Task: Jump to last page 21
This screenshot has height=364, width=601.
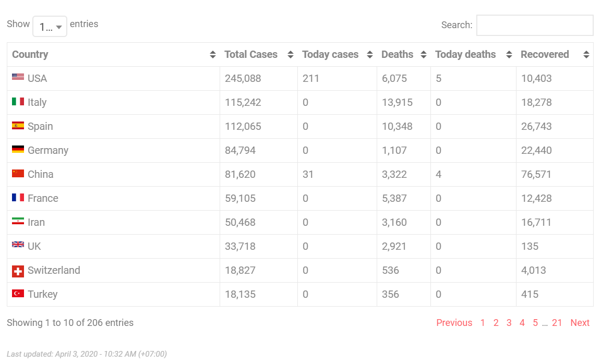Action: click(x=557, y=323)
